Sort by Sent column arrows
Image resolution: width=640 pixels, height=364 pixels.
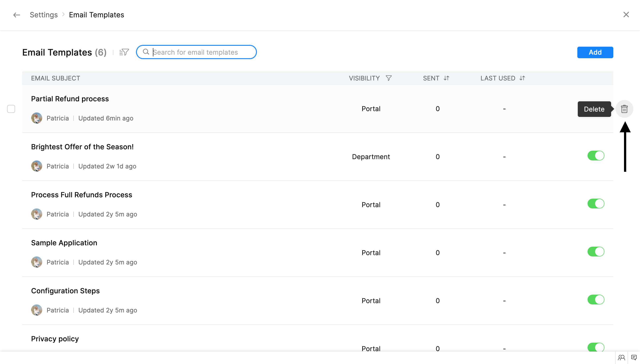point(446,78)
